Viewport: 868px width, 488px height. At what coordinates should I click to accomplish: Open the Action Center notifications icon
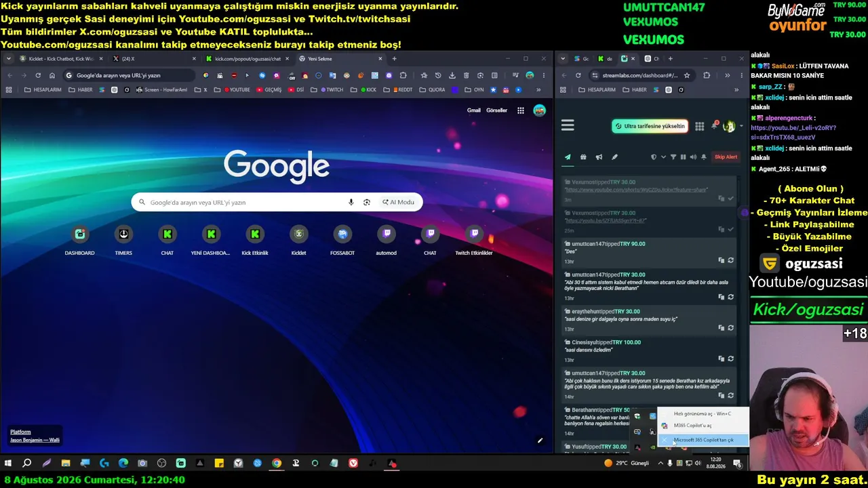pos(737,464)
